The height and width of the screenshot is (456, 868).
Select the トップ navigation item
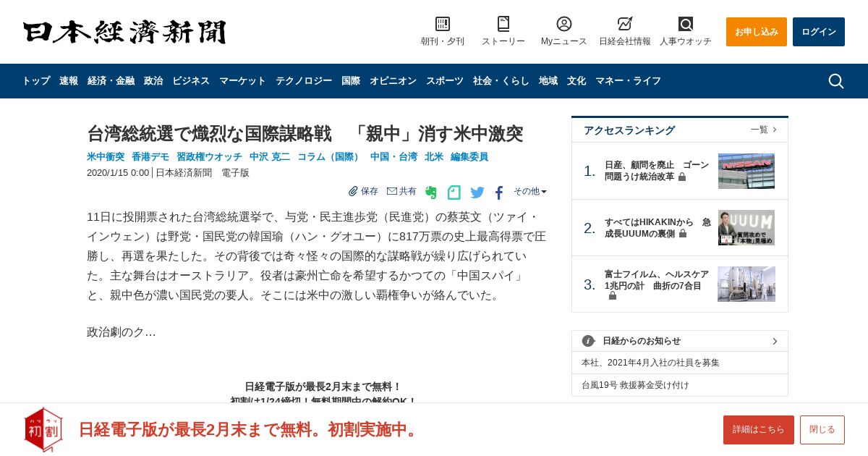[x=36, y=81]
